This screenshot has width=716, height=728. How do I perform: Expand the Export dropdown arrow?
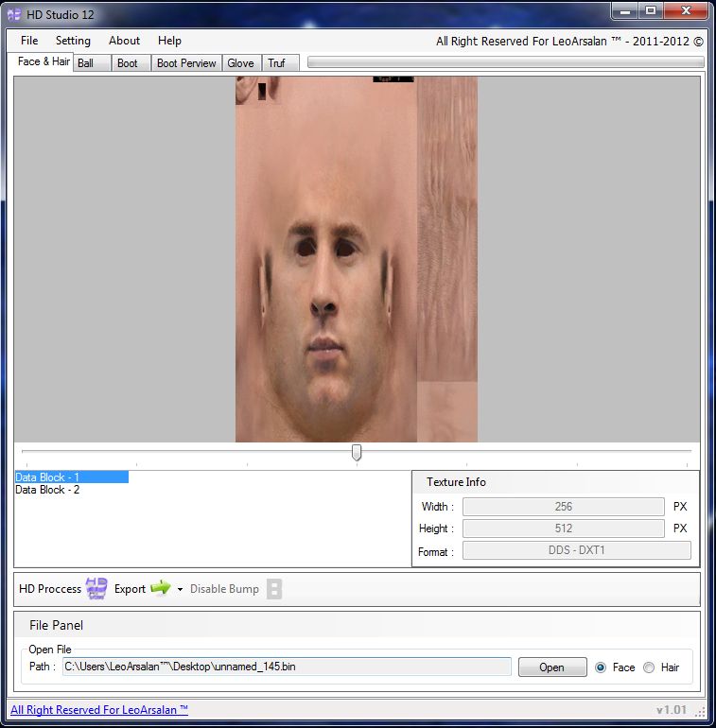click(x=180, y=589)
